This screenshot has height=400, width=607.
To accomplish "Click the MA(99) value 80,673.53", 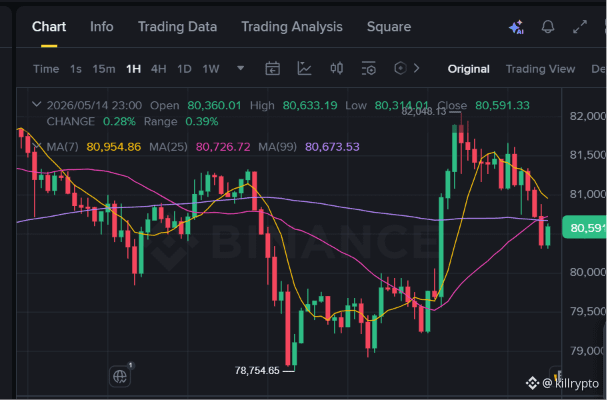I will 332,147.
